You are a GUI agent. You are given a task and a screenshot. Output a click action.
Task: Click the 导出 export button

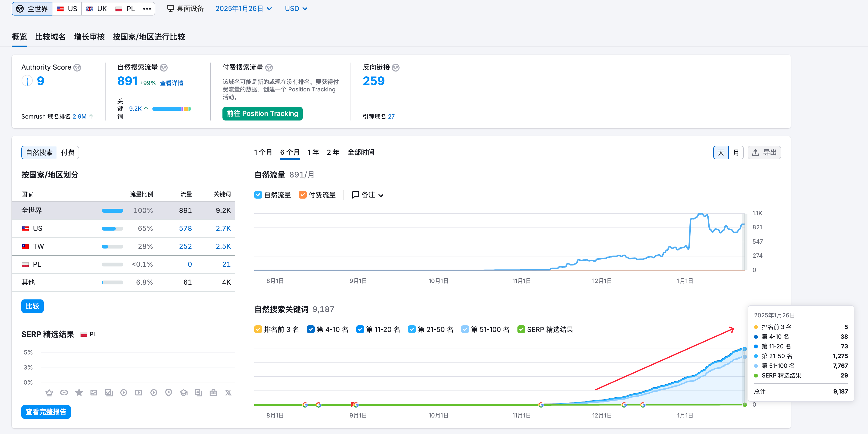(x=764, y=153)
